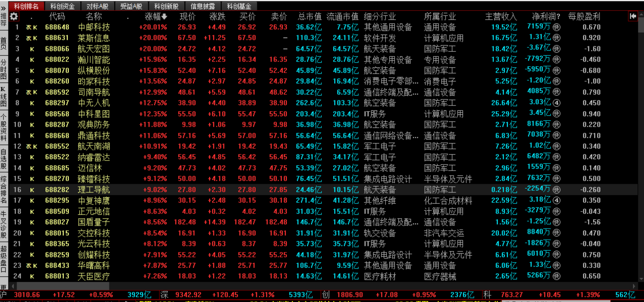Open the 受益A股 tab

pyautogui.click(x=131, y=6)
